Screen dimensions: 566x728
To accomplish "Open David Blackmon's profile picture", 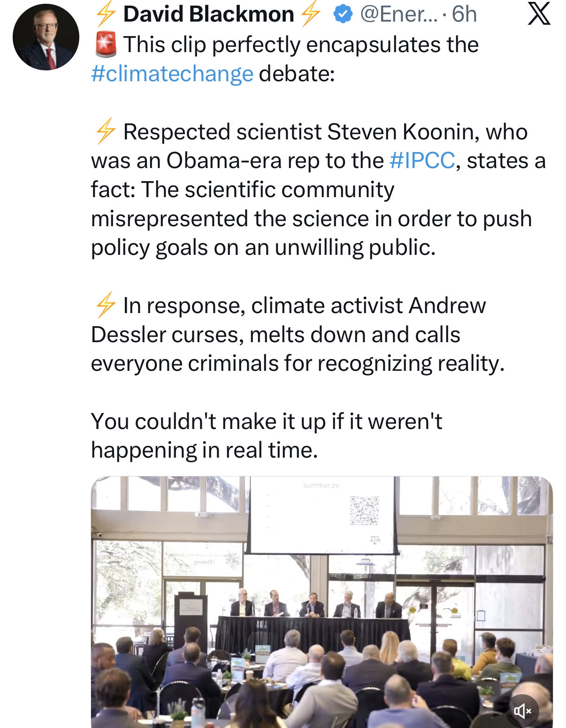I will point(46,37).
